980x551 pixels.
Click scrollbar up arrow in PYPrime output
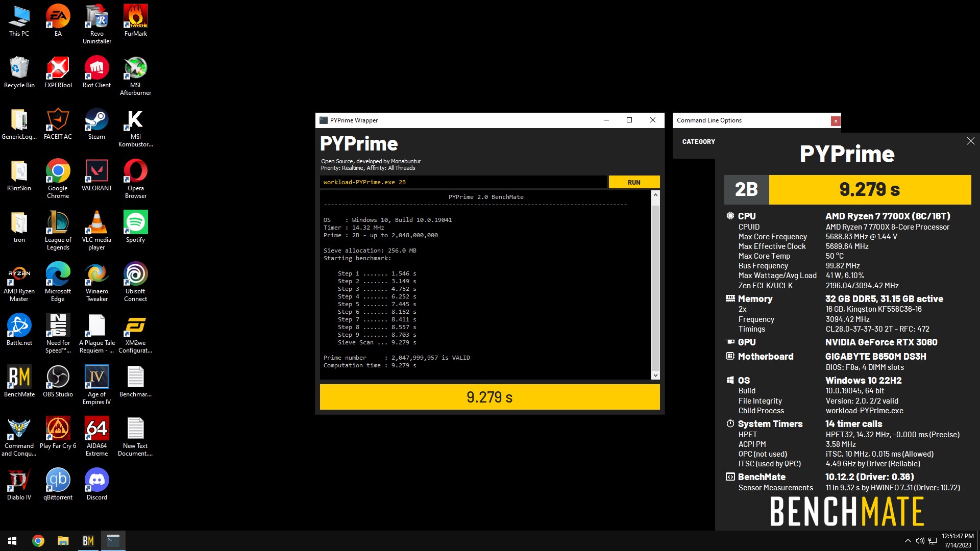[x=655, y=195]
